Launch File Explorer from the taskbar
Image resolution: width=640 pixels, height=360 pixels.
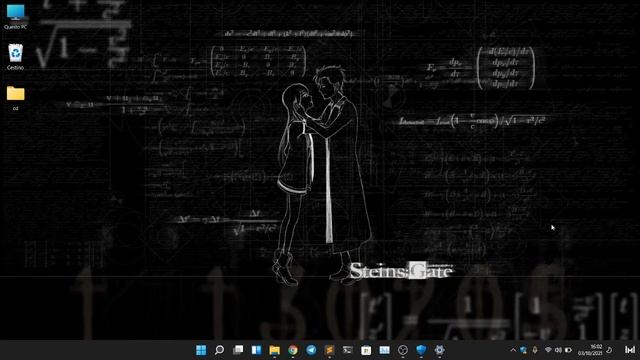click(x=274, y=350)
